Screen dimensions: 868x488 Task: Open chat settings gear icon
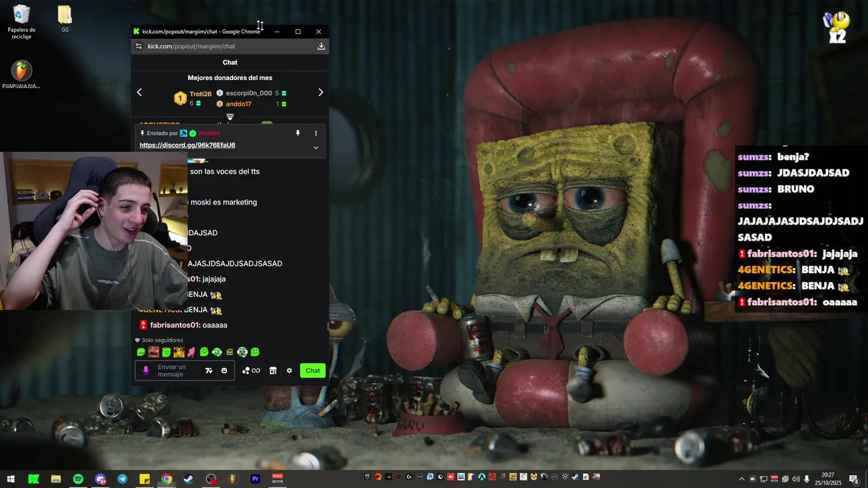290,371
